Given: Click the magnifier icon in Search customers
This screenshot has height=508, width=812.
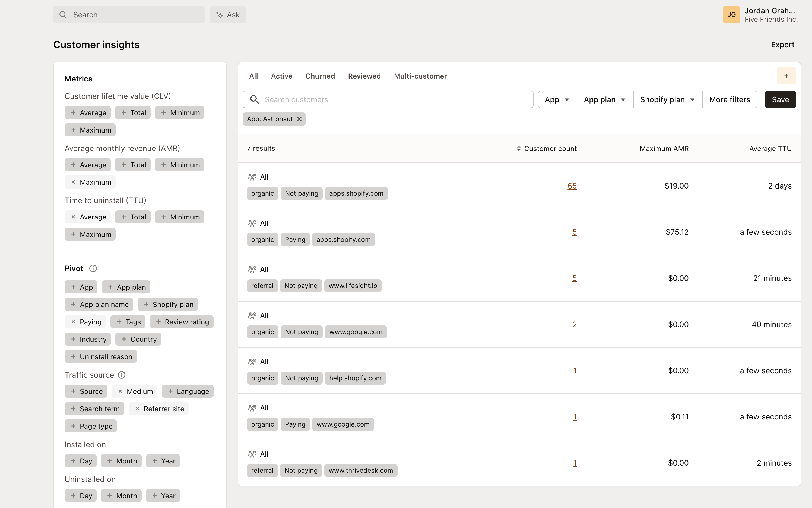Looking at the screenshot, I should pyautogui.click(x=255, y=99).
